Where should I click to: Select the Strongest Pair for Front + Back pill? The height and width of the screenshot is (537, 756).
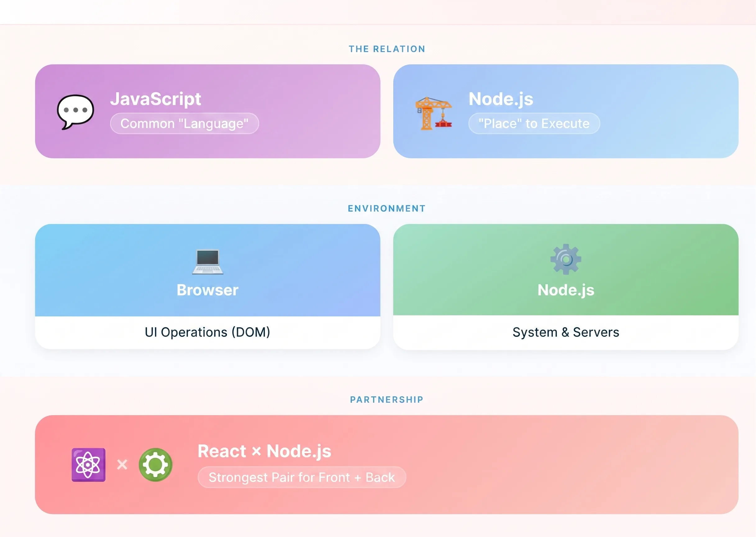tap(302, 477)
